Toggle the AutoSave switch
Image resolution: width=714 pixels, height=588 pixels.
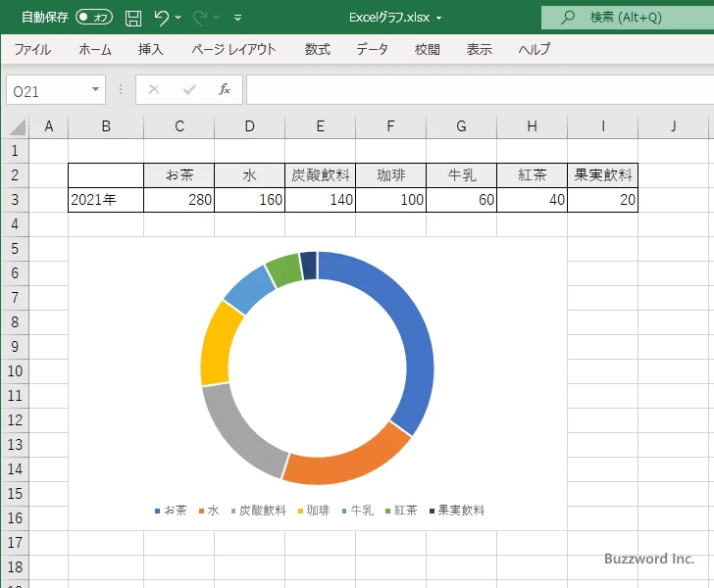click(94, 18)
